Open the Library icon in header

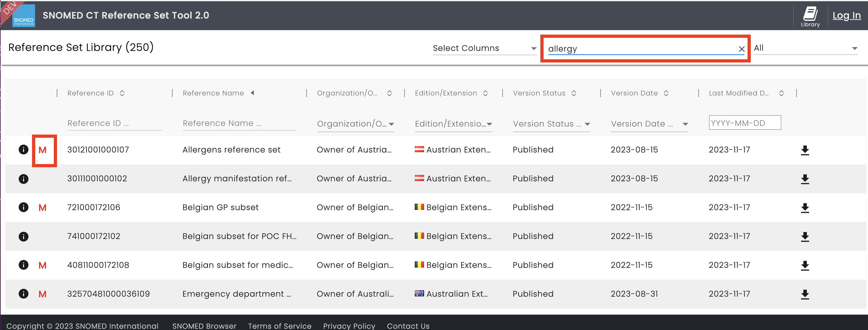pyautogui.click(x=810, y=16)
